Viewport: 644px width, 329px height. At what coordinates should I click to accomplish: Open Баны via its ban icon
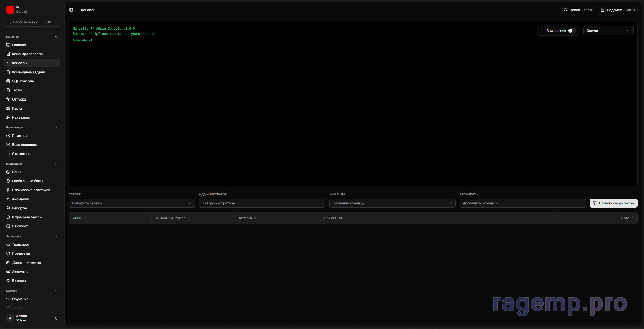pos(8,172)
